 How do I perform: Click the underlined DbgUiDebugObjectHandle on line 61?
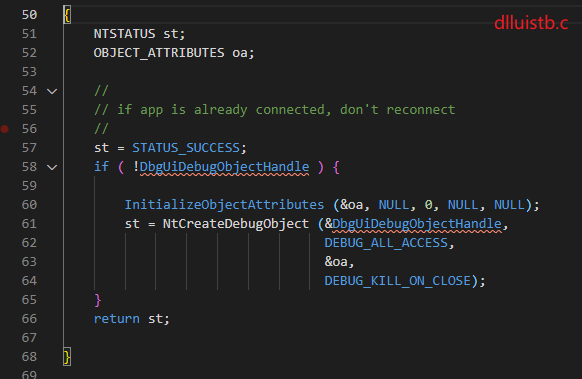click(417, 224)
